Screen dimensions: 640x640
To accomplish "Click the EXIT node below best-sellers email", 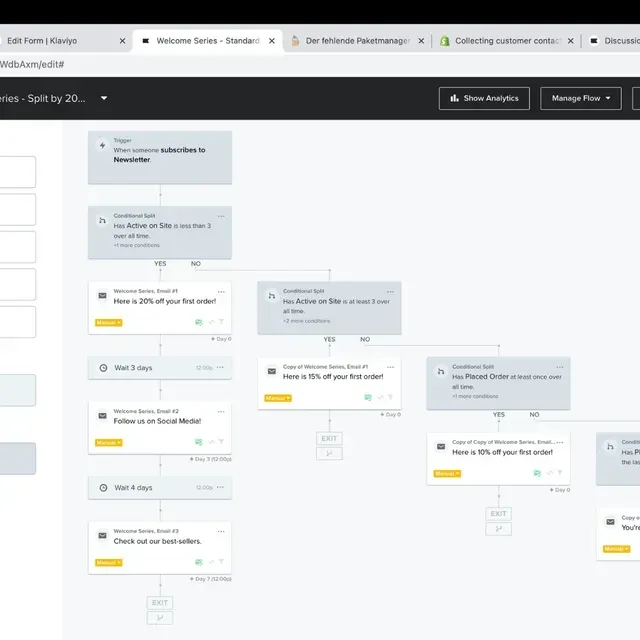I will (x=160, y=603).
